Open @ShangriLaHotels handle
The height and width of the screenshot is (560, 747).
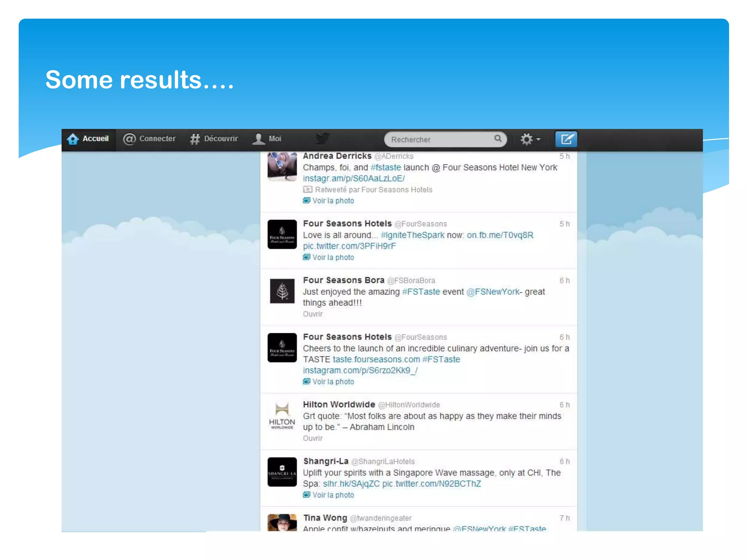(x=383, y=462)
